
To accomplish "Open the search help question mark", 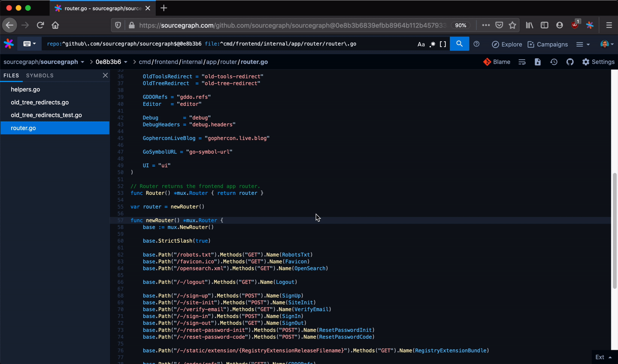I will coord(476,44).
